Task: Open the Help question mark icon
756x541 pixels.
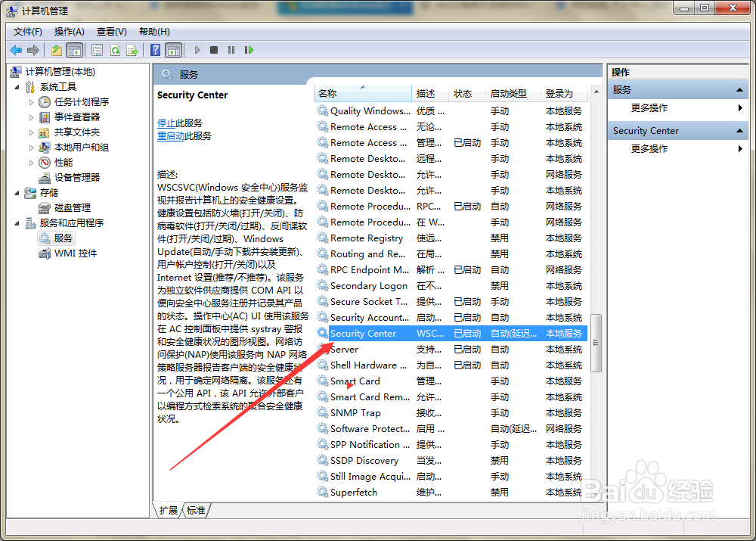Action: point(155,50)
